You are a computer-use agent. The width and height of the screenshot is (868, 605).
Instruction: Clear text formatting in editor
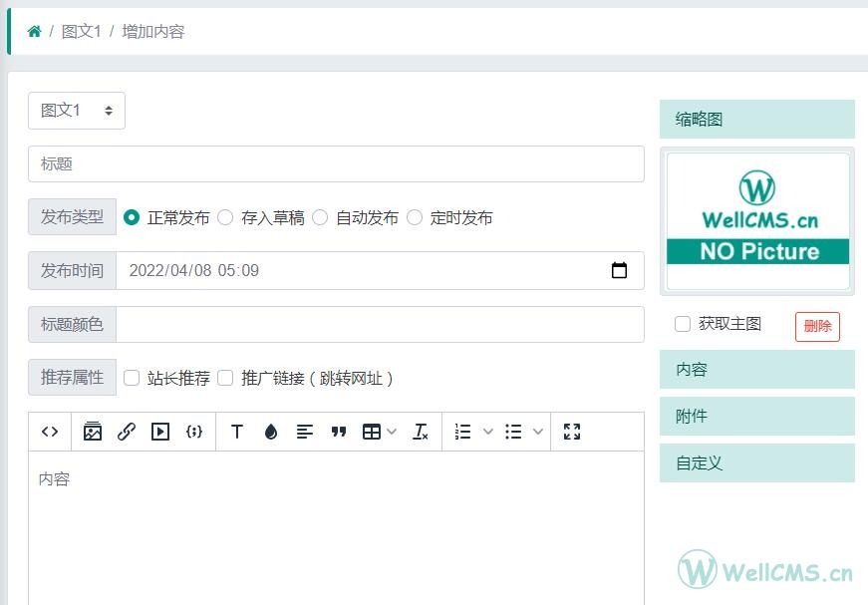(x=421, y=432)
